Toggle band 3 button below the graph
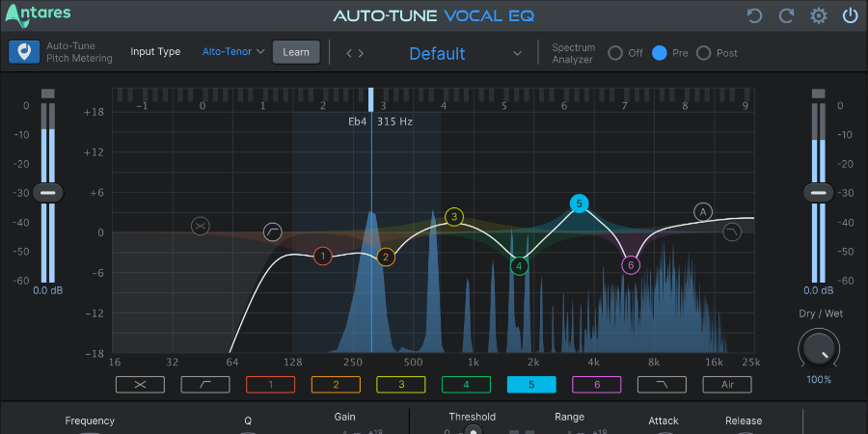 (401, 384)
